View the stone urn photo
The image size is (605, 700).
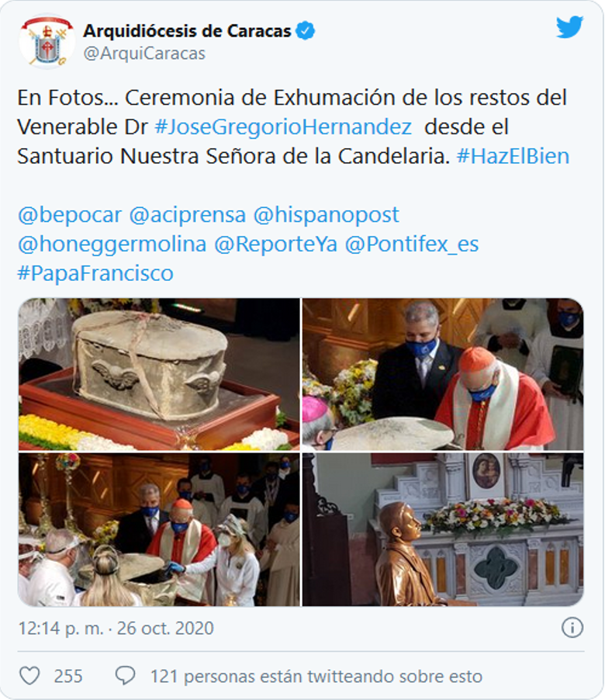[159, 374]
